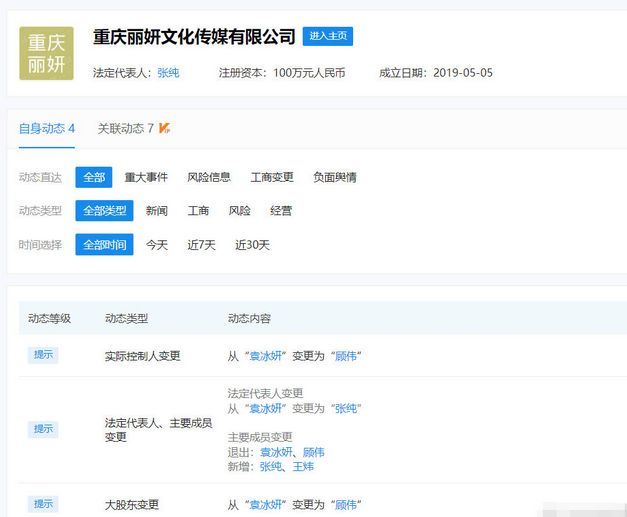The width and height of the screenshot is (627, 517).
Task: Open 顾伟 link in 大股东变更 row
Action: point(346,505)
